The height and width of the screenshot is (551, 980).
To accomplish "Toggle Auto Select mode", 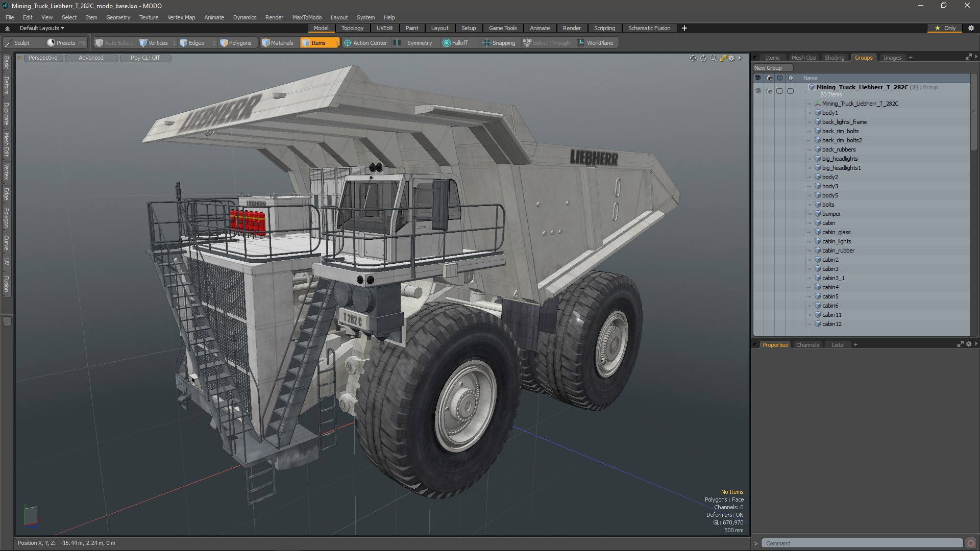I will point(114,43).
